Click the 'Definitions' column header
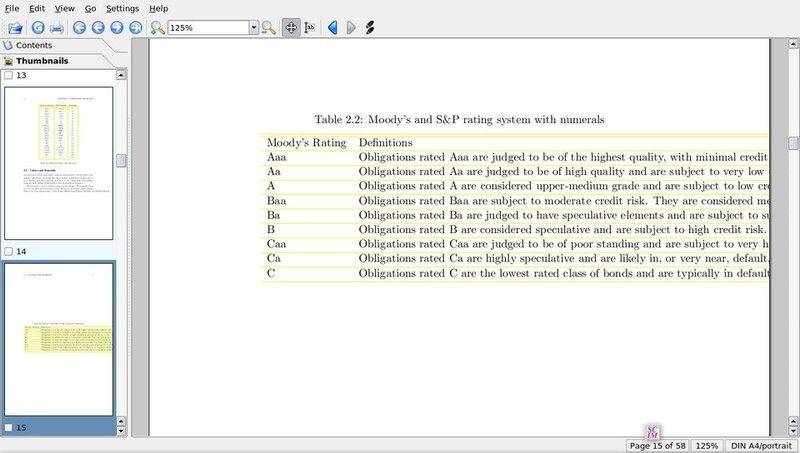The width and height of the screenshot is (800, 453). (386, 143)
